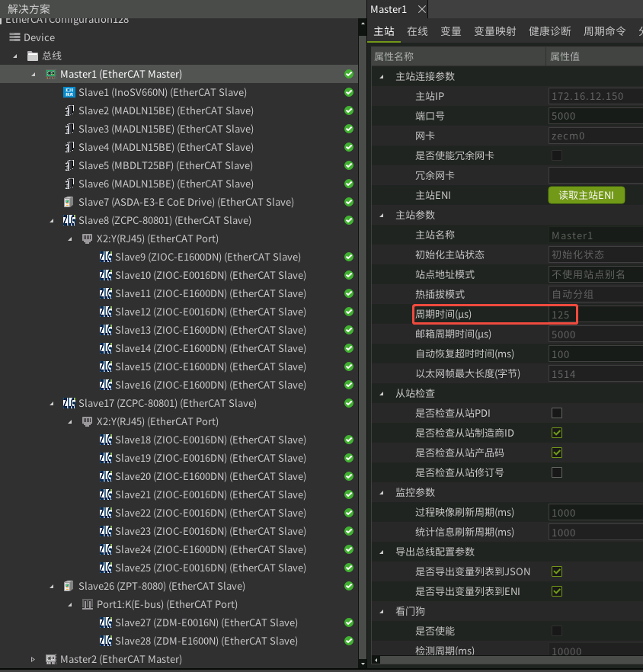Uncheck 是否检查从站产品码
Viewport: 643px width, 672px height.
point(557,452)
